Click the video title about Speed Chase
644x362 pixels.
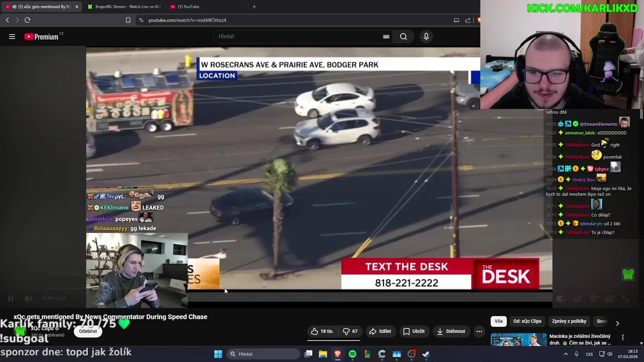click(110, 317)
